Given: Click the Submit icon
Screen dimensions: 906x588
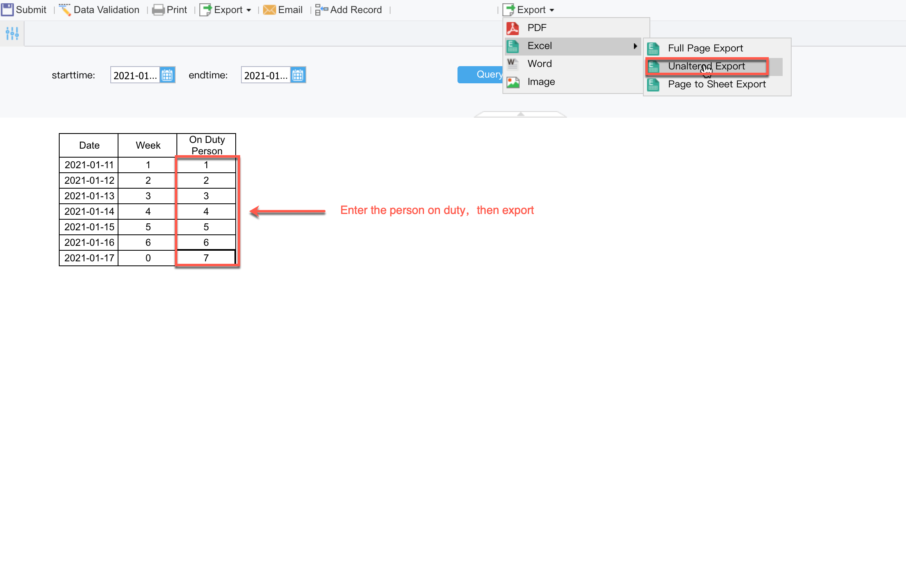Looking at the screenshot, I should (7, 9).
